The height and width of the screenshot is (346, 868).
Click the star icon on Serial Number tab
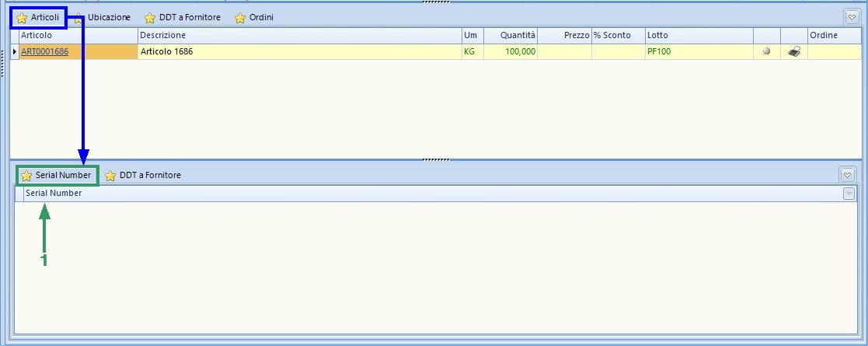point(26,176)
